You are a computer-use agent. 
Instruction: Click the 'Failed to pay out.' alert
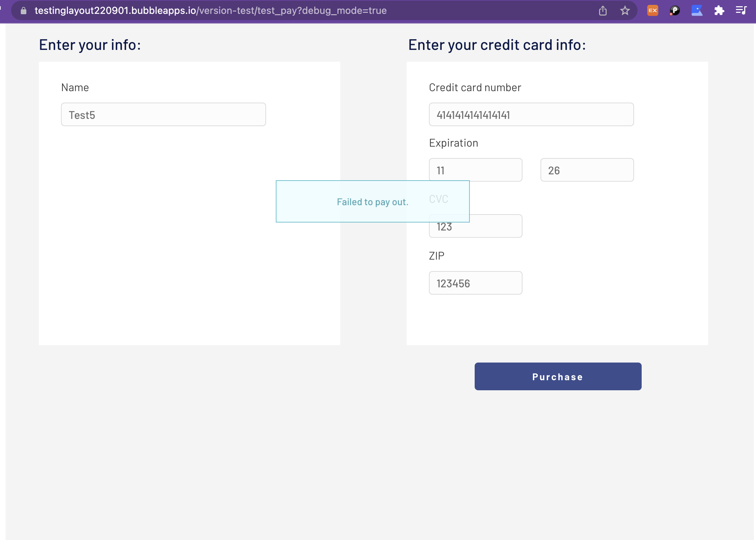click(x=372, y=202)
